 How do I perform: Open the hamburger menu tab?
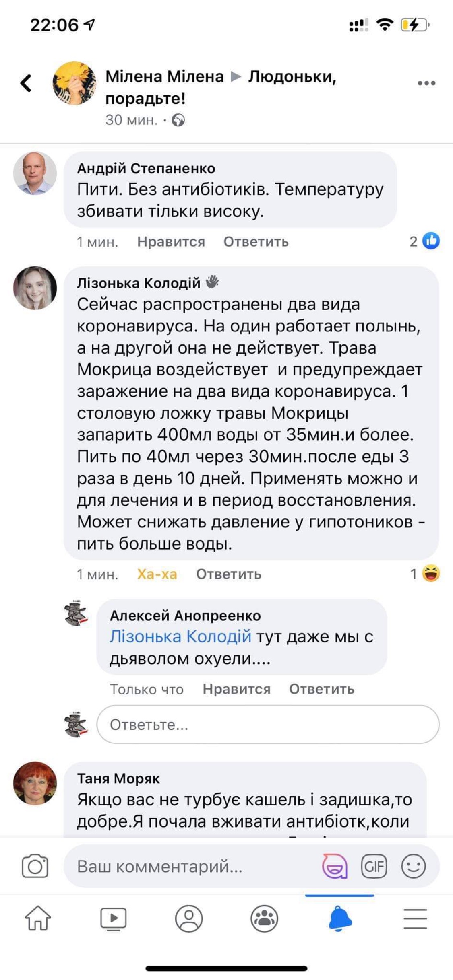pos(415,918)
